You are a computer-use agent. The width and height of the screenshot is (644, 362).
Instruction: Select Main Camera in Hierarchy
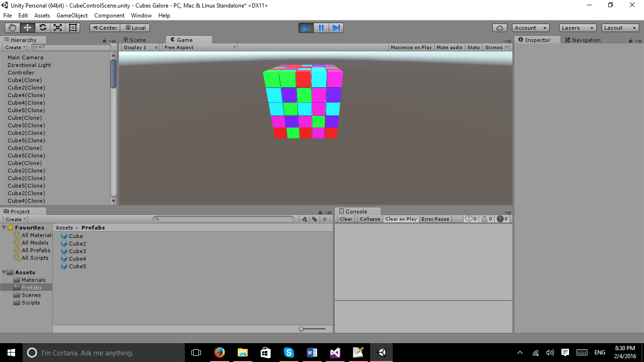[x=25, y=58]
